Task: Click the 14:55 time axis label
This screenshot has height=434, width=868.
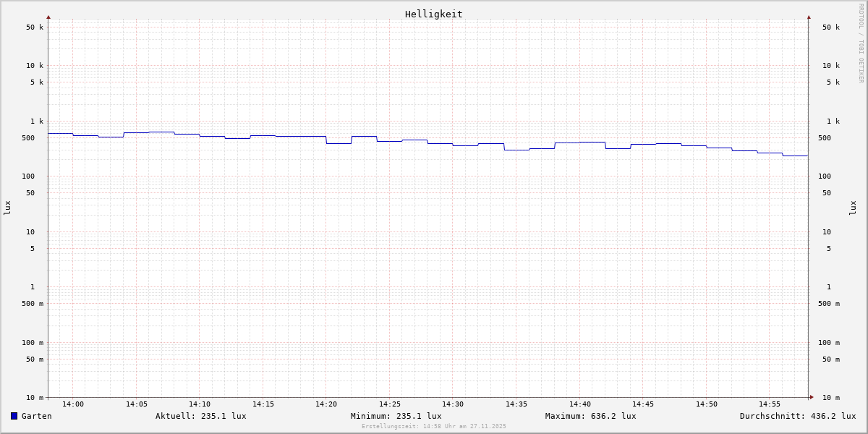Action: click(x=770, y=404)
